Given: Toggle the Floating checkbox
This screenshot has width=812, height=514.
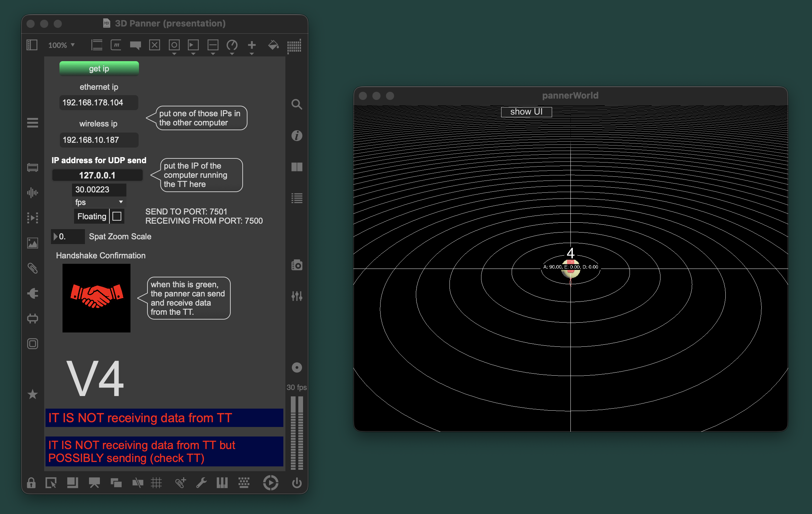Looking at the screenshot, I should click(117, 216).
